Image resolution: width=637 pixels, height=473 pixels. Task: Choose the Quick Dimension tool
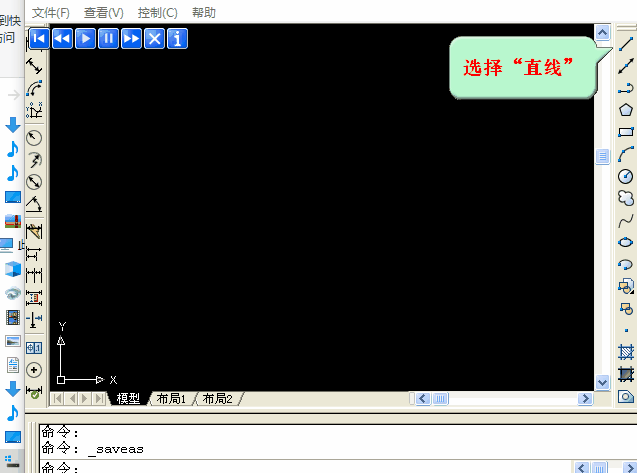(34, 232)
